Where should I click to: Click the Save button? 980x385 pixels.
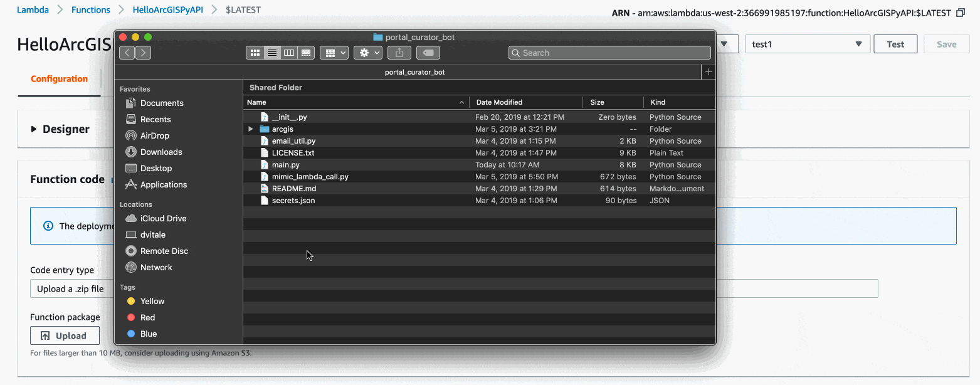(x=947, y=44)
